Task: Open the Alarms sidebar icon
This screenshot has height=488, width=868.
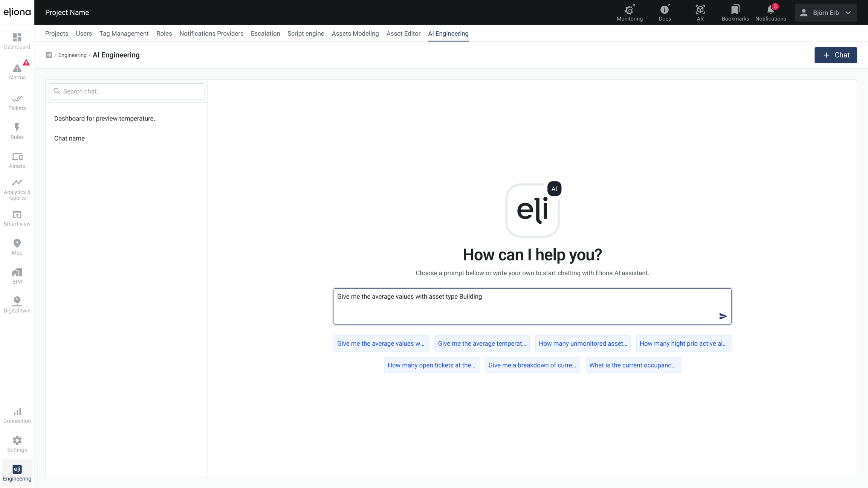Action: click(x=17, y=71)
